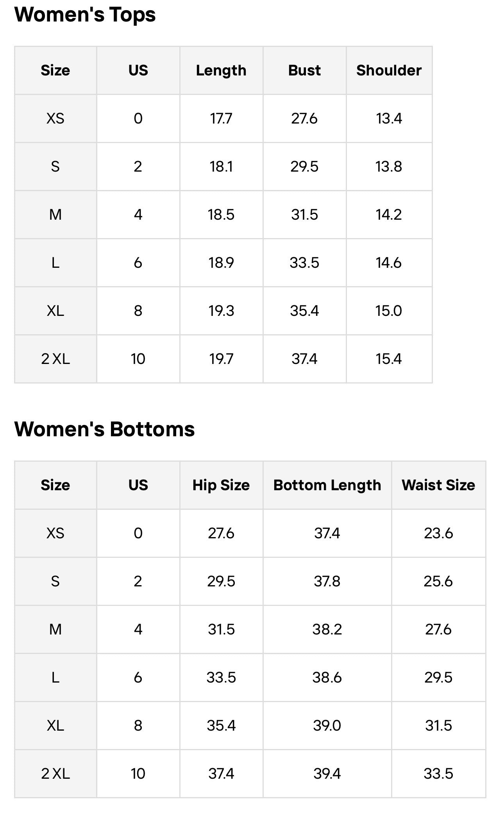Viewport: 504px width, 819px height.
Task: Click the 15.0 shoulder value for XL
Action: 389,311
